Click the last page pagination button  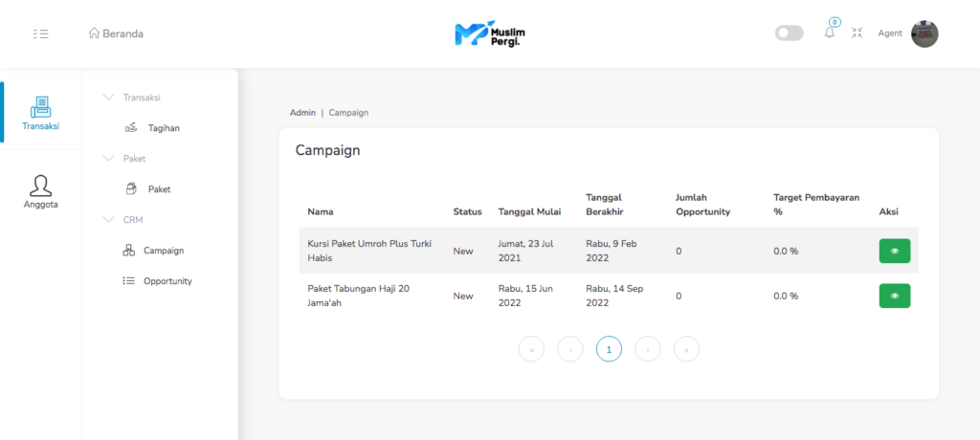coord(686,350)
